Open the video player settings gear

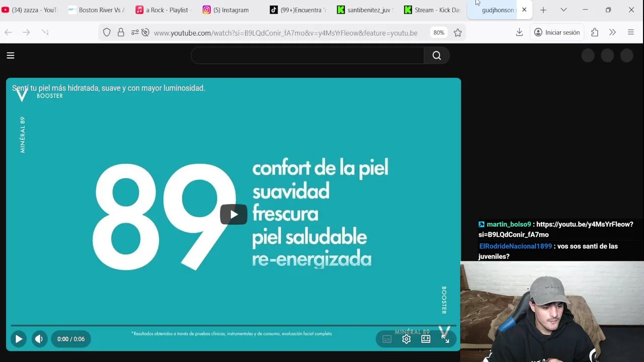point(407,339)
